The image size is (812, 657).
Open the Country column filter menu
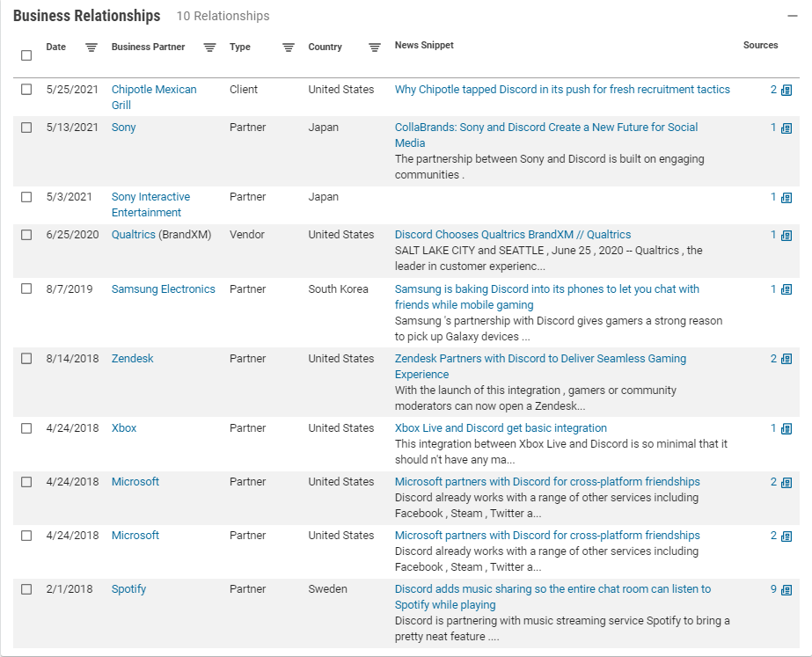point(375,47)
